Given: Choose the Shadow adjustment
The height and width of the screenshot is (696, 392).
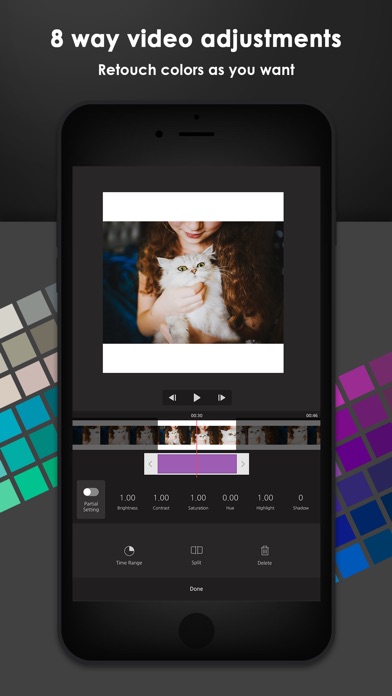Looking at the screenshot, I should click(301, 502).
